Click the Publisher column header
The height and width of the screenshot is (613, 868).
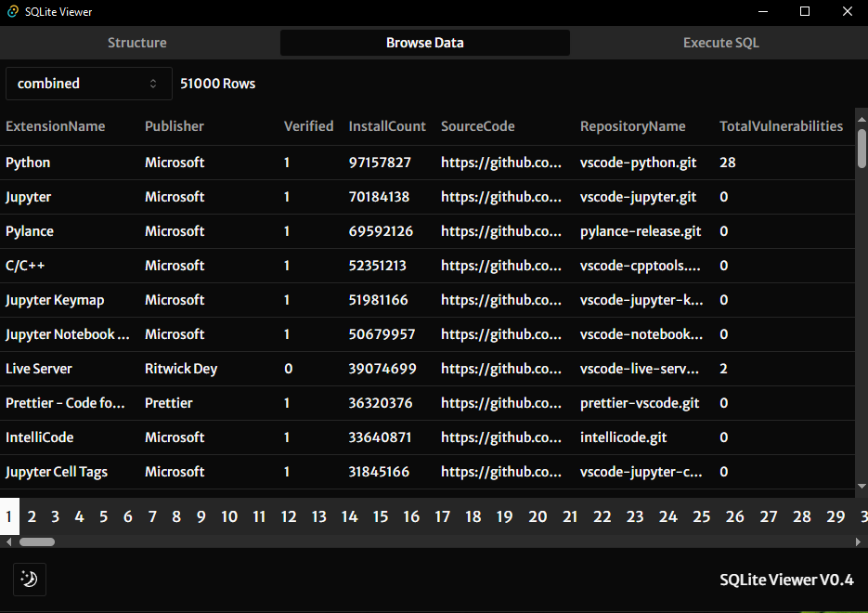pyautogui.click(x=175, y=126)
